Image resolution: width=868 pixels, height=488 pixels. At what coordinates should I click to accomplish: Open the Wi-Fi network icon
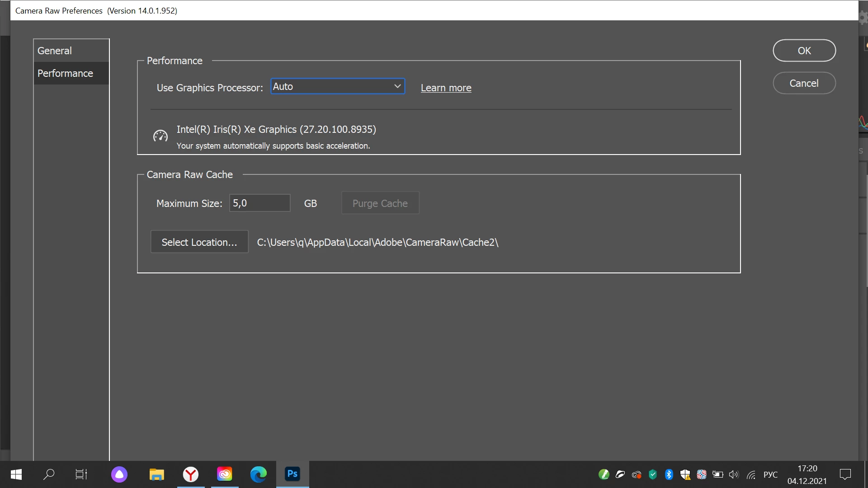click(751, 474)
